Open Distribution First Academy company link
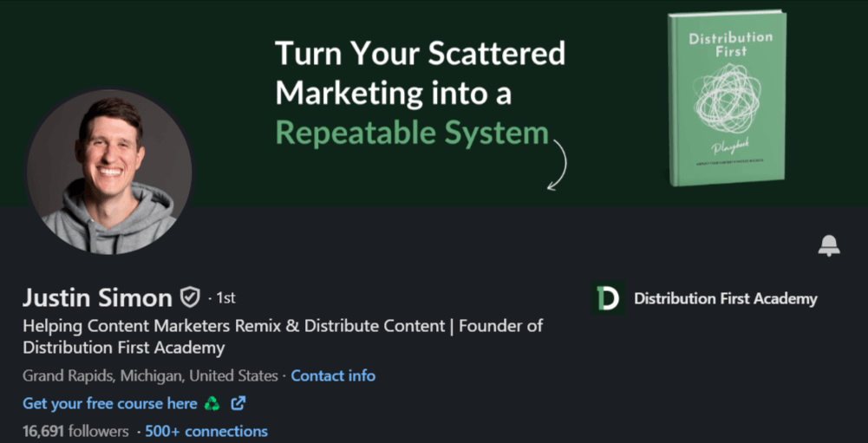The width and height of the screenshot is (868, 443). click(x=725, y=299)
